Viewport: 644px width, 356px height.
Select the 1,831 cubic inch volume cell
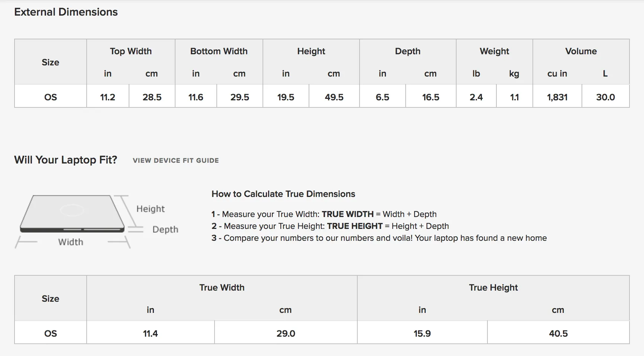pos(557,97)
